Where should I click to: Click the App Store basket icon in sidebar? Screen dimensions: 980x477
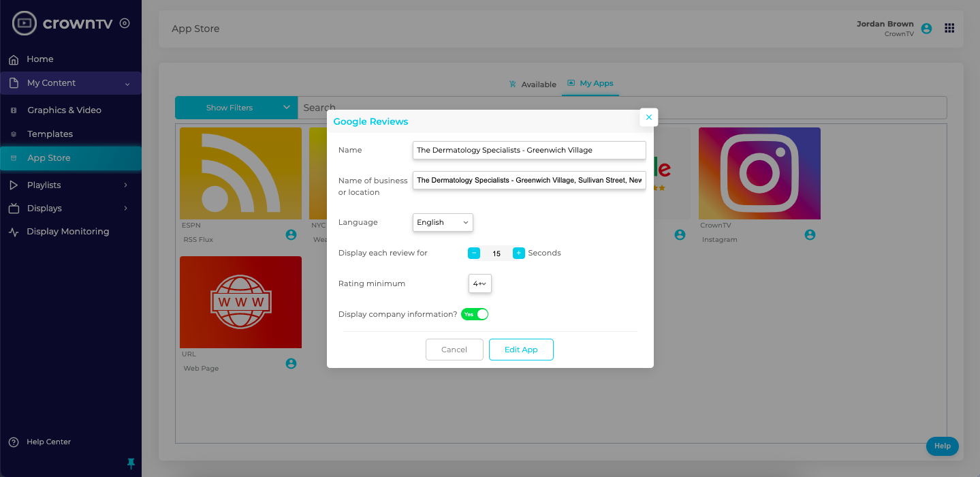pos(14,158)
